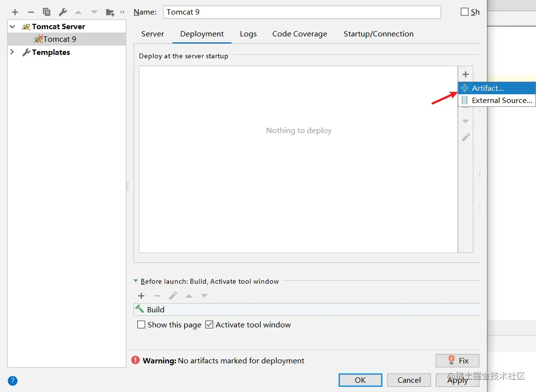
Task: Click the Cancel button
Action: (409, 380)
